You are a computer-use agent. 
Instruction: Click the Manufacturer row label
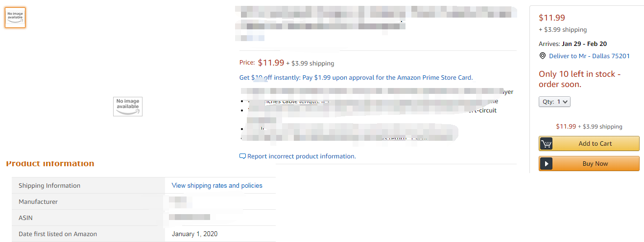[x=38, y=201]
